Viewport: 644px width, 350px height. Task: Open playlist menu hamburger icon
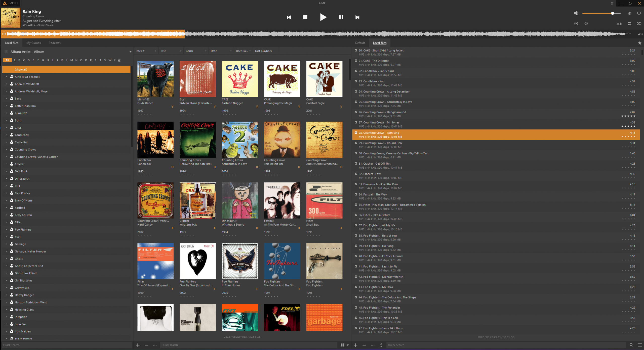pyautogui.click(x=640, y=345)
